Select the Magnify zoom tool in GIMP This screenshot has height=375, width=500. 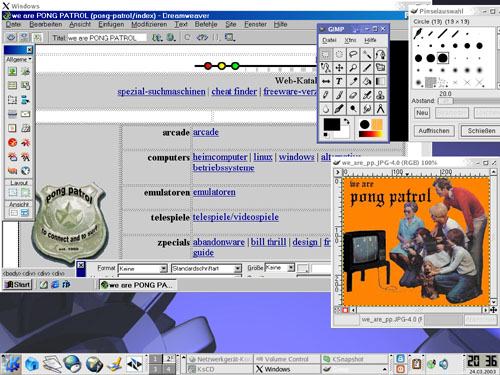353,68
